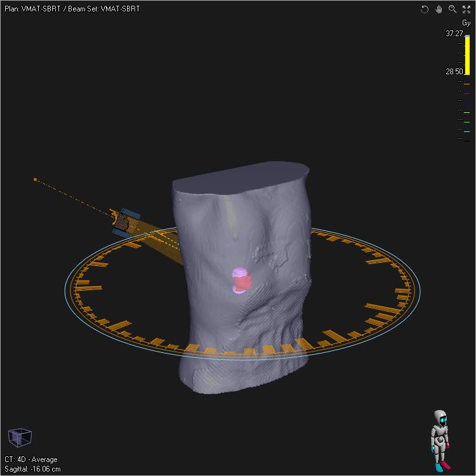
Task: Click the Sagittal: -16.06 cm label
Action: (x=32, y=469)
